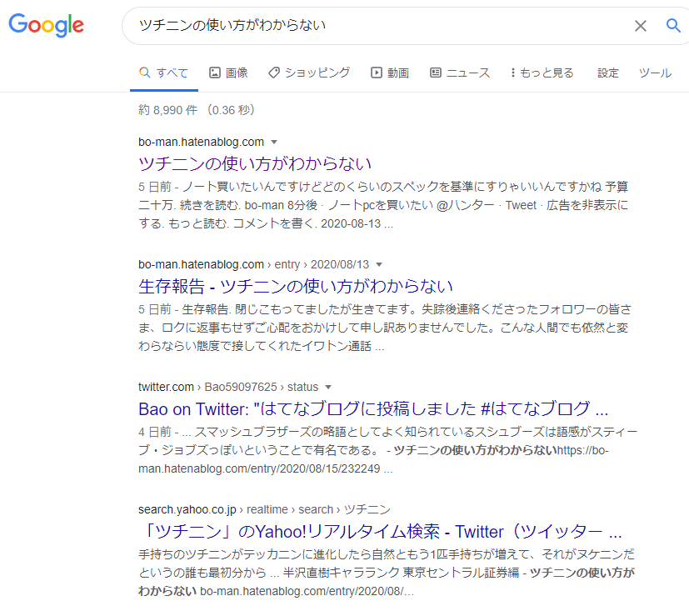Switch to the 画像 tab
The width and height of the screenshot is (689, 616).
228,73
